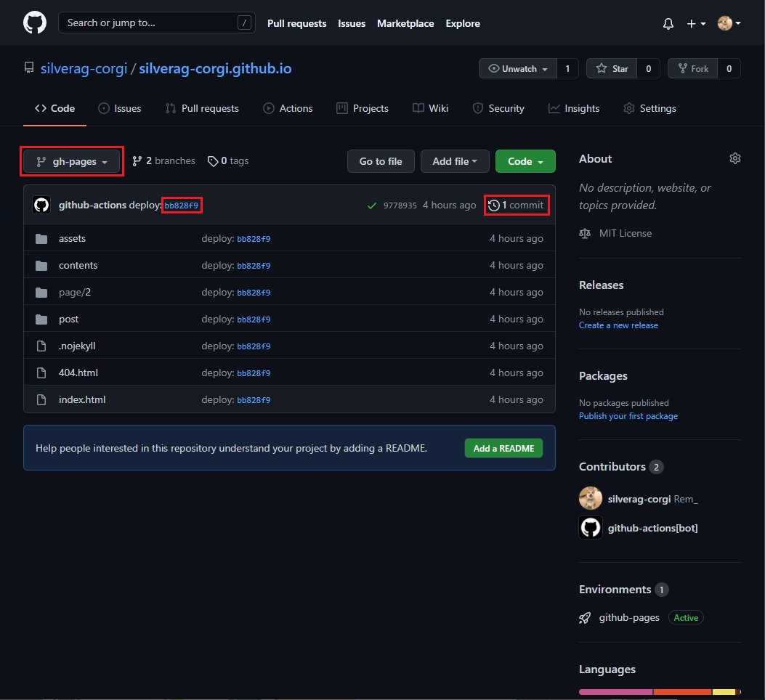Switch to the repository Pull requests tab
Image resolution: width=765 pixels, height=700 pixels.
click(202, 108)
